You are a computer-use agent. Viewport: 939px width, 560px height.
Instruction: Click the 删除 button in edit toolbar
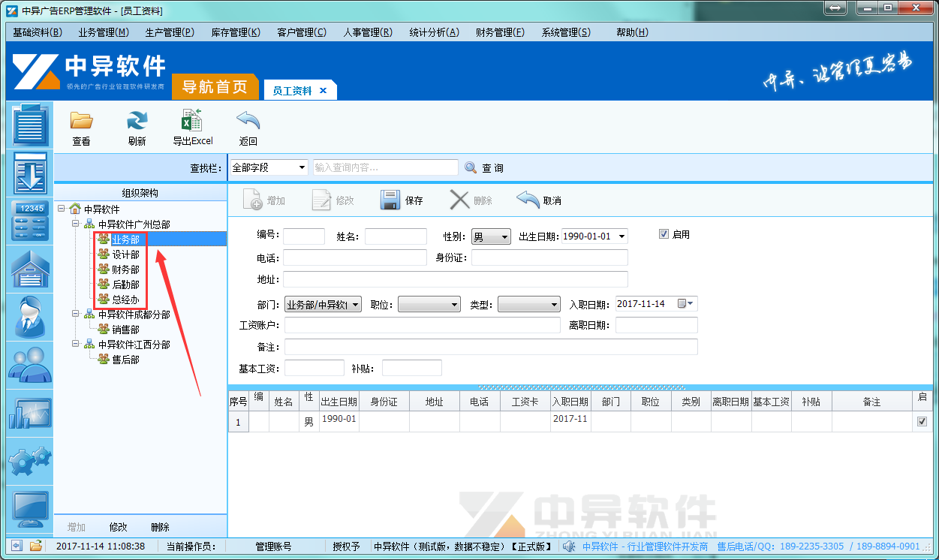[471, 200]
